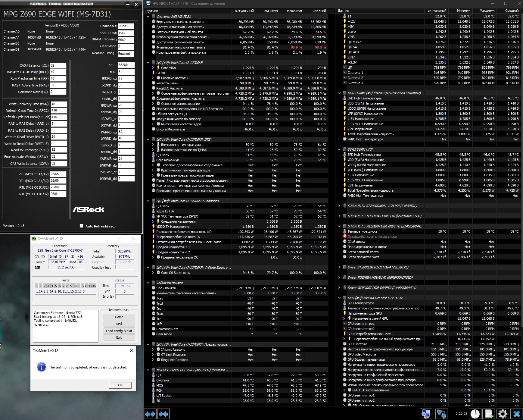
Task: Expand 'Drive: TOSHIBA HDWE140' sensor group
Action: coord(339,277)
